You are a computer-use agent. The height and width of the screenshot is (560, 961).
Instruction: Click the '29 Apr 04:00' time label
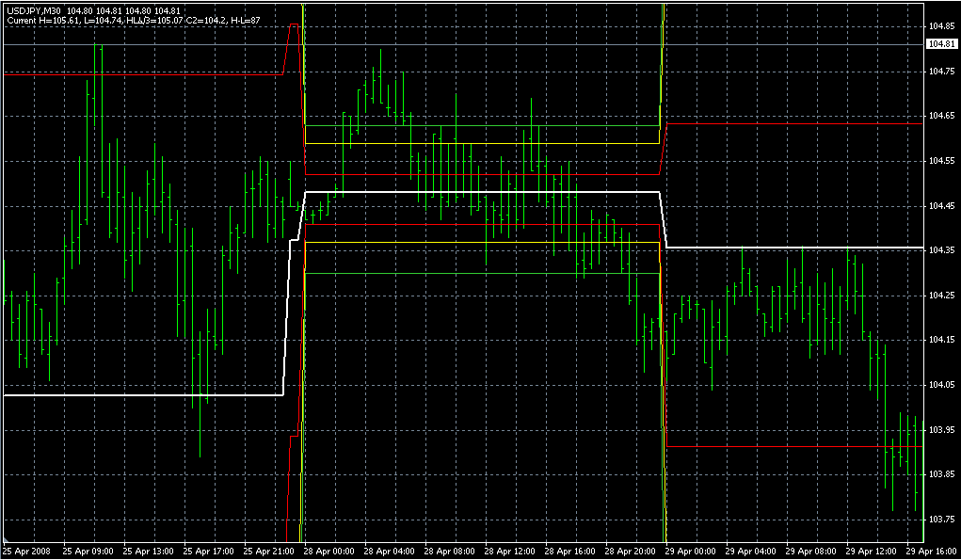coord(752,552)
